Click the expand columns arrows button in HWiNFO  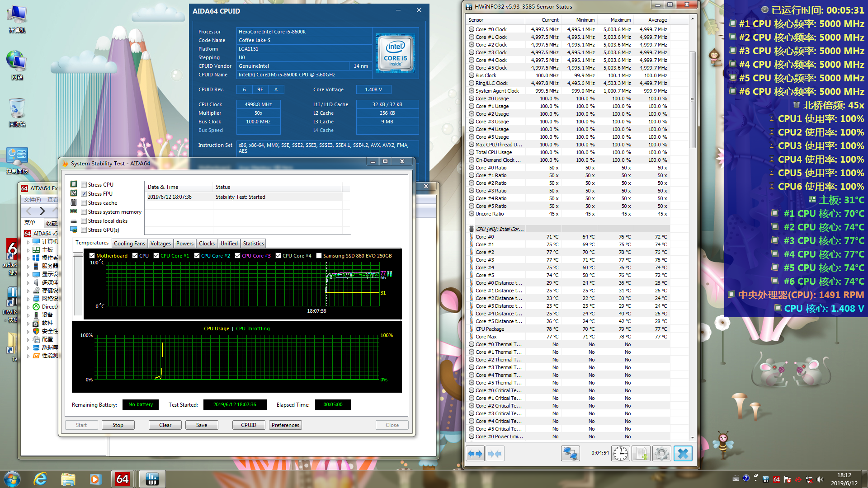click(x=475, y=454)
